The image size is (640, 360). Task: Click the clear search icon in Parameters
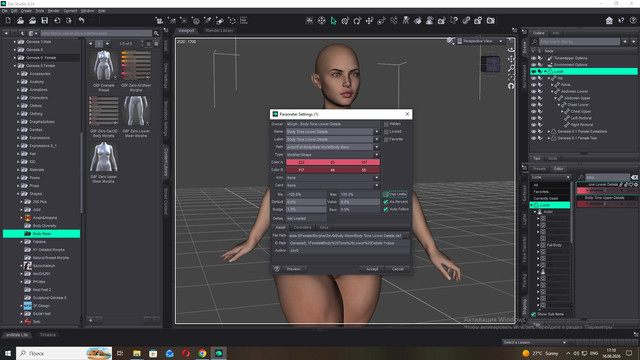tap(634, 177)
